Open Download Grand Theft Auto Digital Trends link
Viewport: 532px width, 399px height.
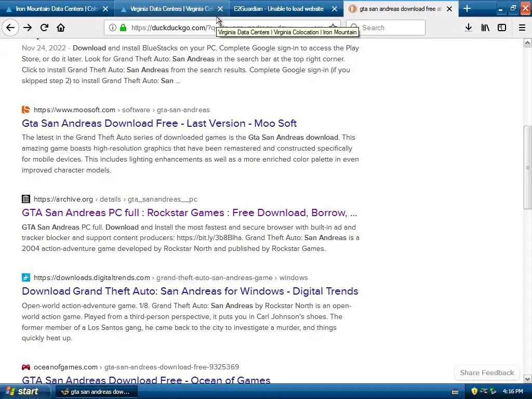[x=190, y=291]
